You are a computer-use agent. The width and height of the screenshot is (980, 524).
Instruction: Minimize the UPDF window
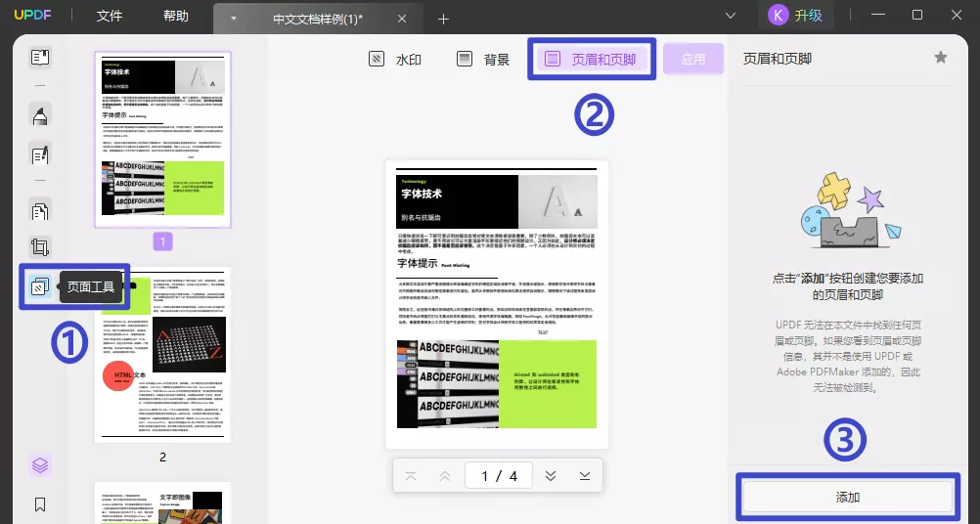click(x=878, y=15)
